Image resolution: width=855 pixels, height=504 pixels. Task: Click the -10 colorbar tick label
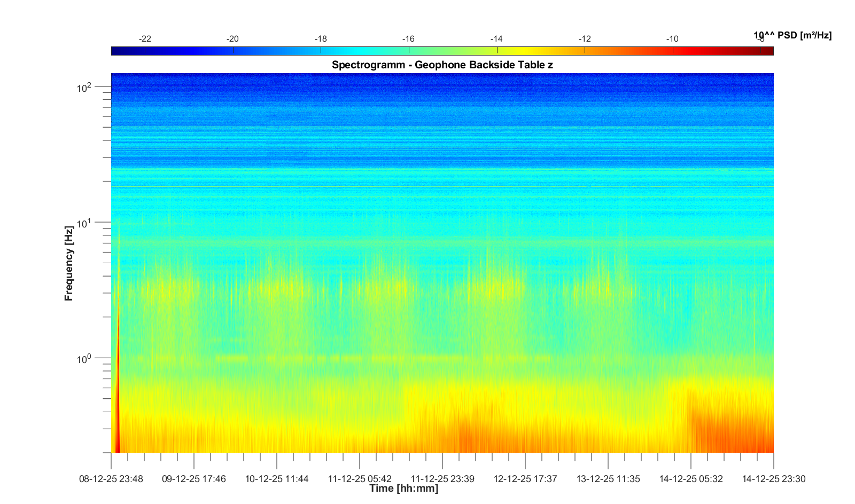pos(672,39)
